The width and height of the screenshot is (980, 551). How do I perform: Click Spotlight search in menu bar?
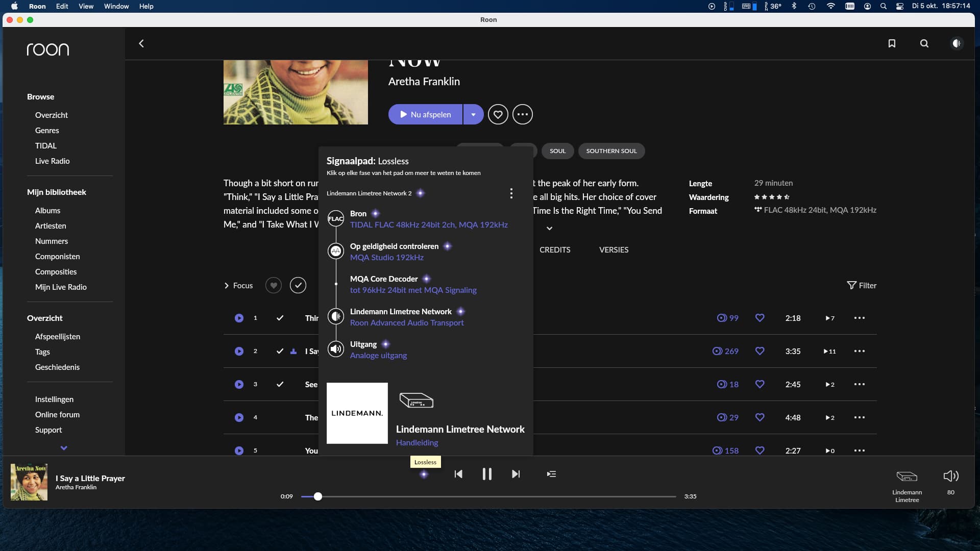(x=884, y=6)
